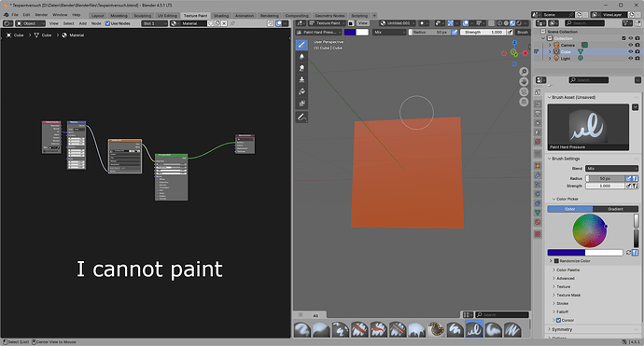Select the Gradient color mode button
The height and width of the screenshot is (346, 644).
(x=615, y=209)
